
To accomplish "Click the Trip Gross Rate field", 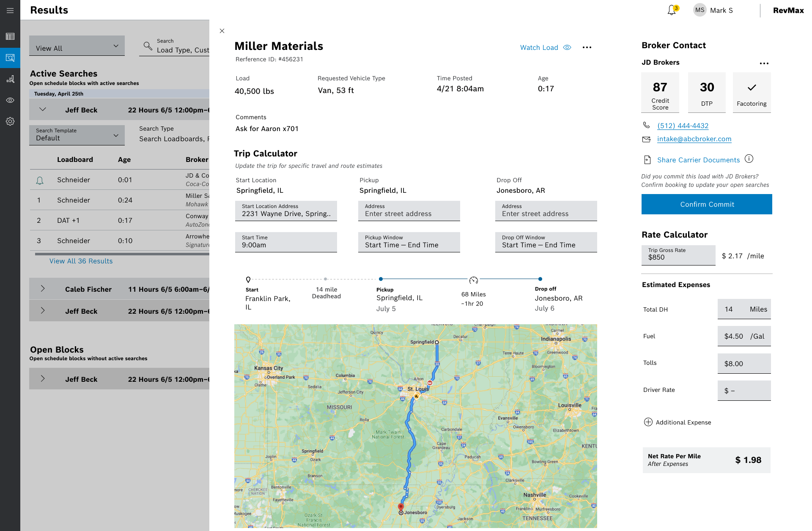I will point(678,255).
